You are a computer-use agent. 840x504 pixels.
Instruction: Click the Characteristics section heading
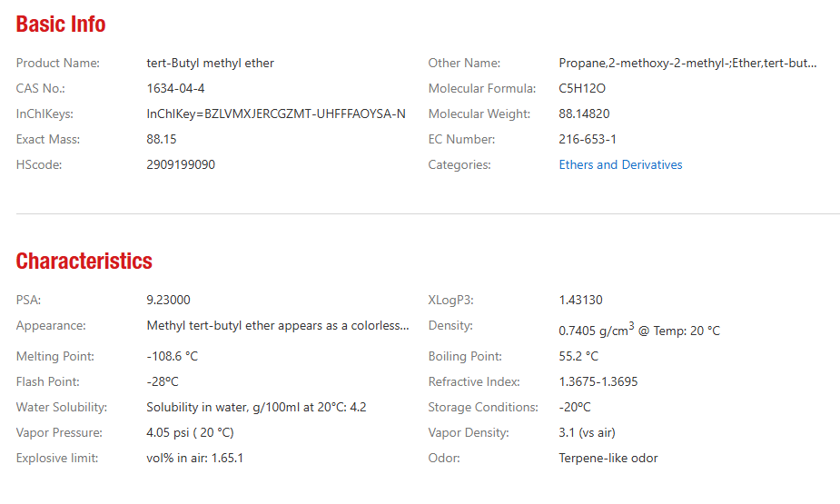pyautogui.click(x=84, y=261)
